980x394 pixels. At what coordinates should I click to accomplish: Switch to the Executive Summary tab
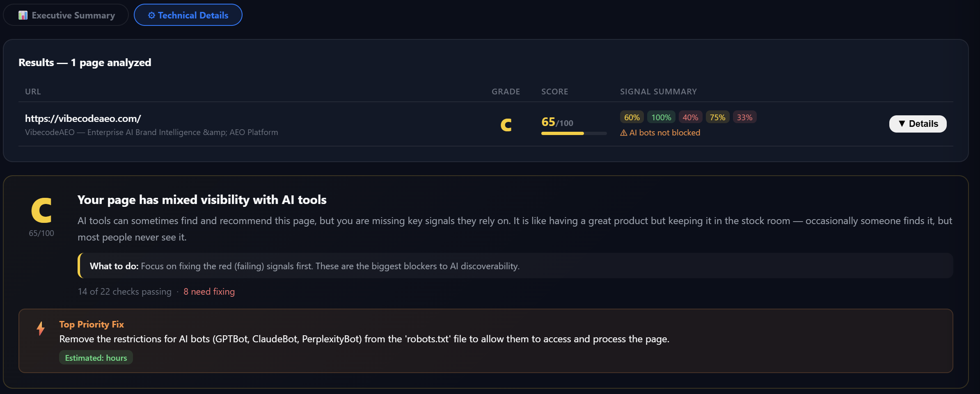coord(66,15)
